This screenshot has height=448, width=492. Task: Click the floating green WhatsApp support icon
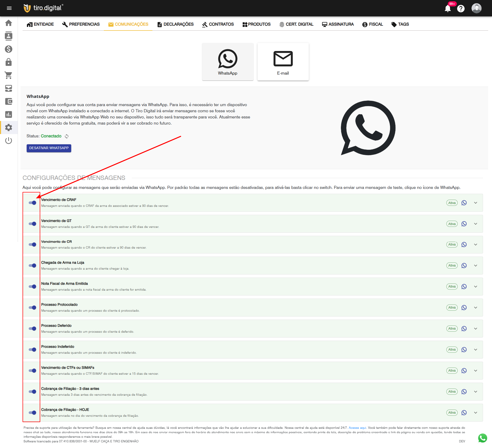pos(482,438)
